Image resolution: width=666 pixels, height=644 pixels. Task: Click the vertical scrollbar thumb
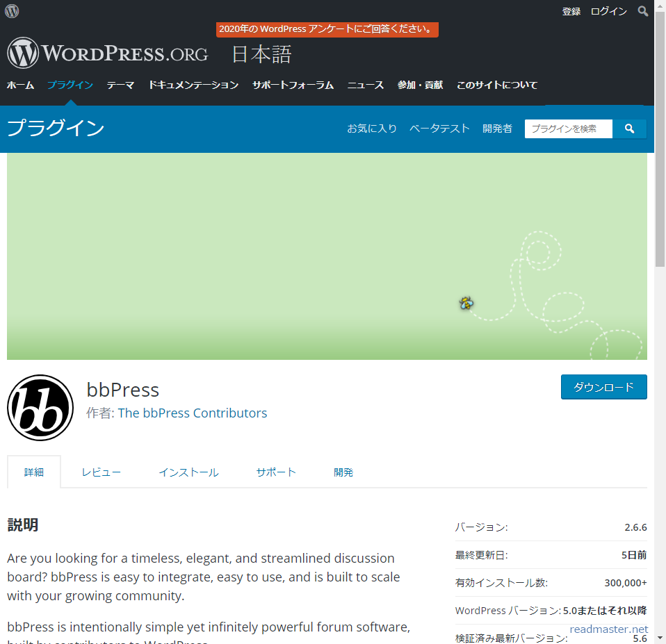click(x=660, y=139)
